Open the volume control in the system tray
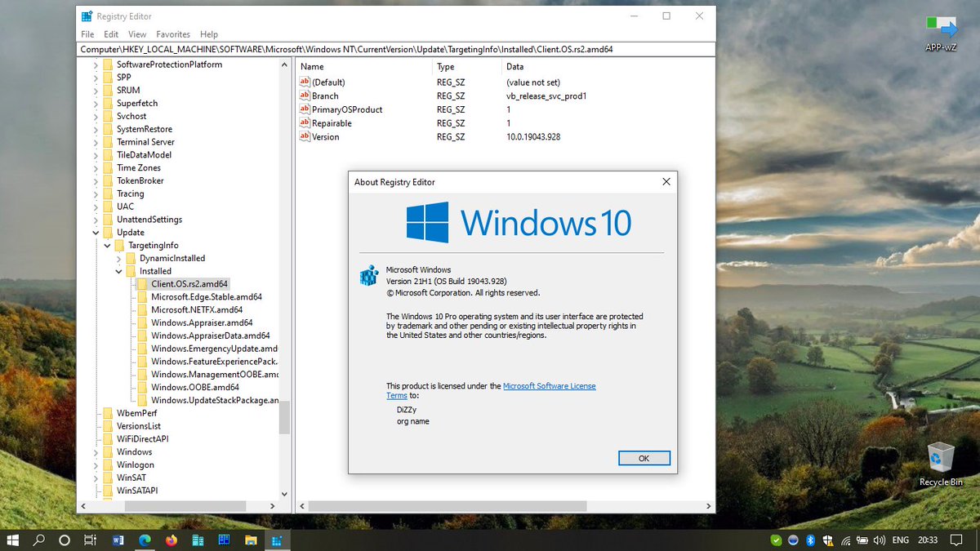Image resolution: width=980 pixels, height=551 pixels. pyautogui.click(x=880, y=540)
